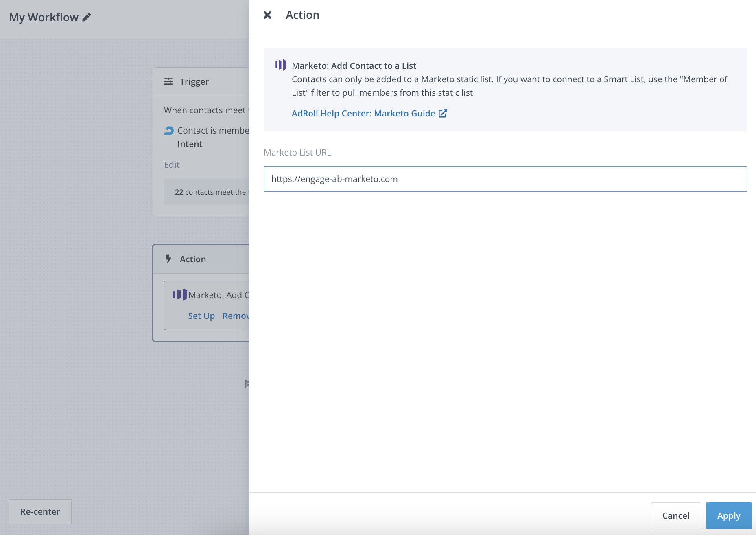Image resolution: width=756 pixels, height=535 pixels.
Task: Remove the Marketo action
Action: point(235,316)
